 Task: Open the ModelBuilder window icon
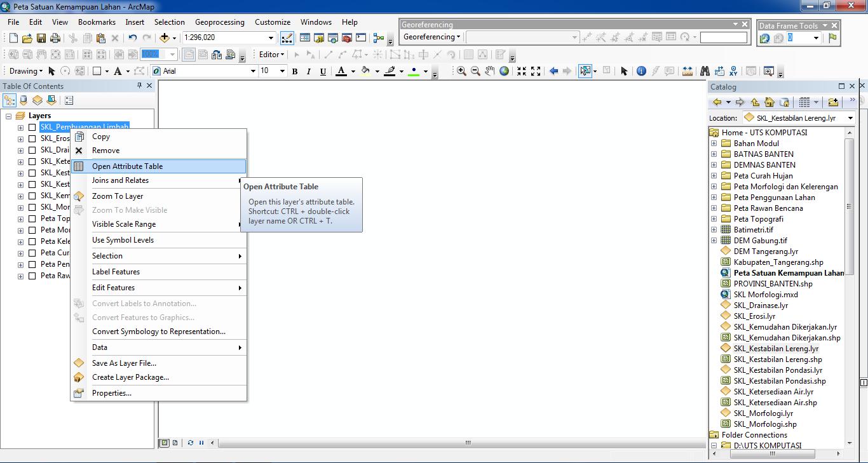click(x=379, y=37)
